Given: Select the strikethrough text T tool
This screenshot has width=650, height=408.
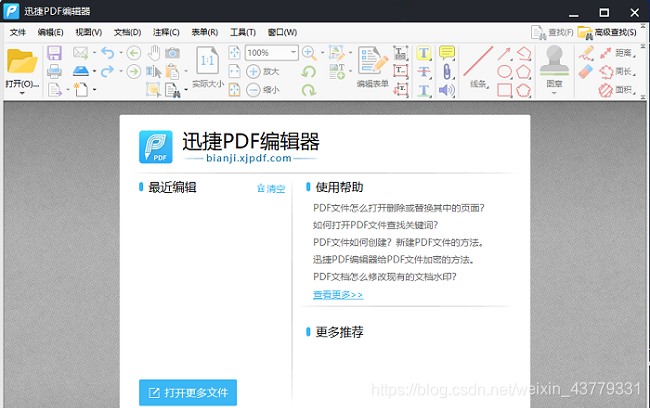Looking at the screenshot, I should pyautogui.click(x=424, y=71).
